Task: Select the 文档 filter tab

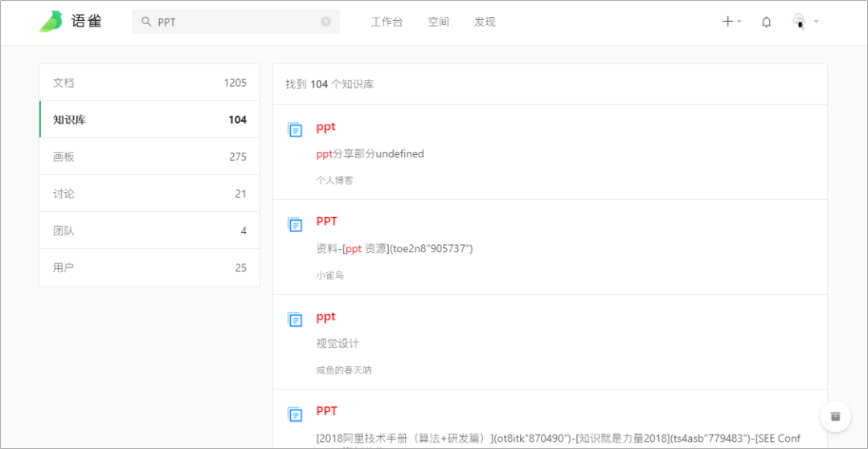Action: (x=149, y=83)
